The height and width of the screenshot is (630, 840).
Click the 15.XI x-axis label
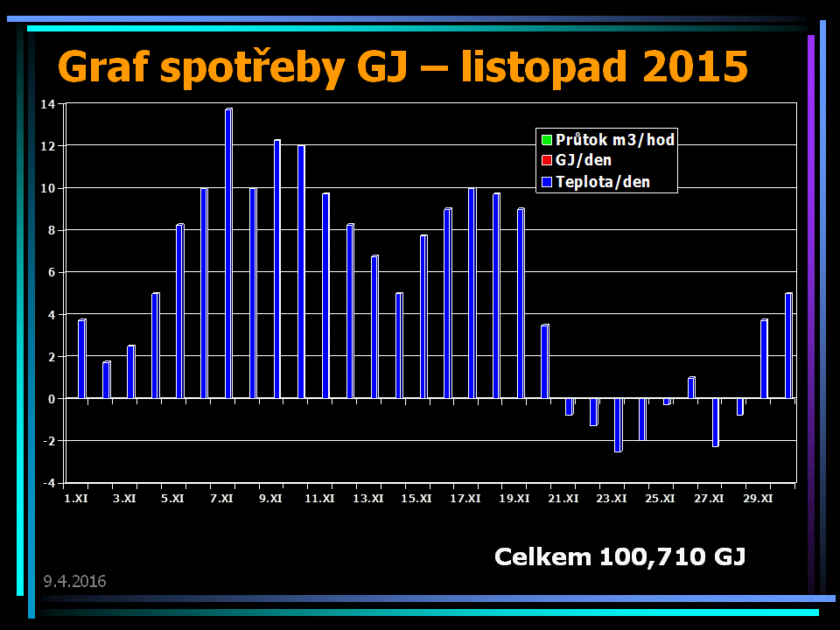tap(416, 499)
